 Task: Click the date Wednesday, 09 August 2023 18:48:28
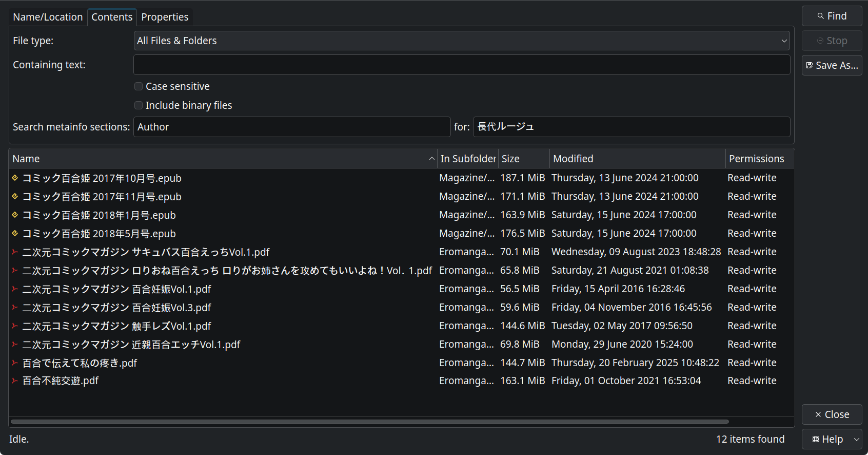636,252
